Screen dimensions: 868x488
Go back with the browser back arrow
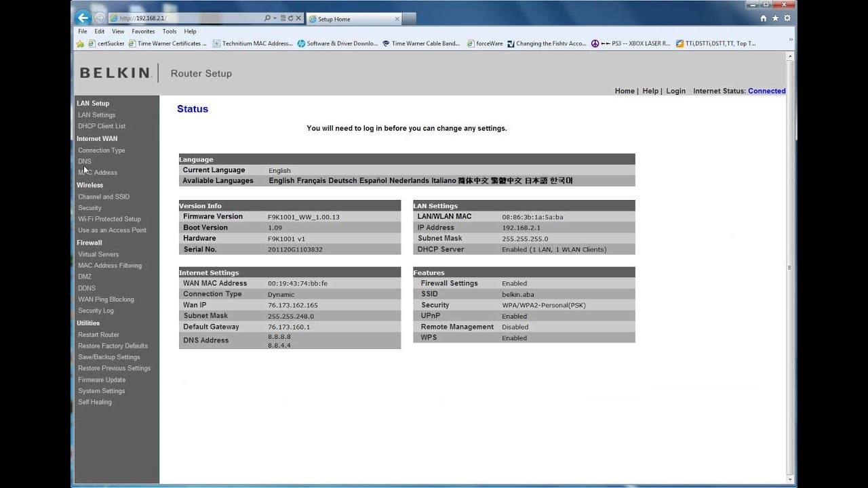[83, 18]
